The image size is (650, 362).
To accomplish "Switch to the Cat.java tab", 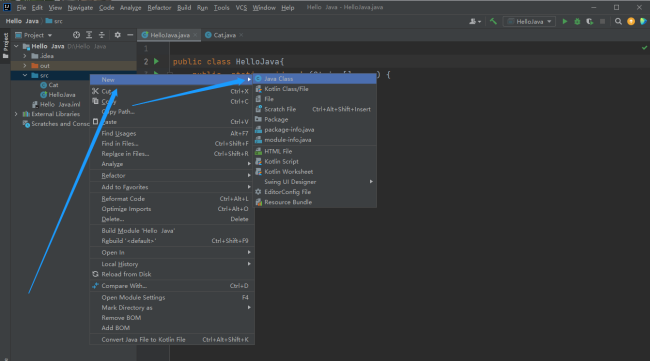I will (x=224, y=35).
